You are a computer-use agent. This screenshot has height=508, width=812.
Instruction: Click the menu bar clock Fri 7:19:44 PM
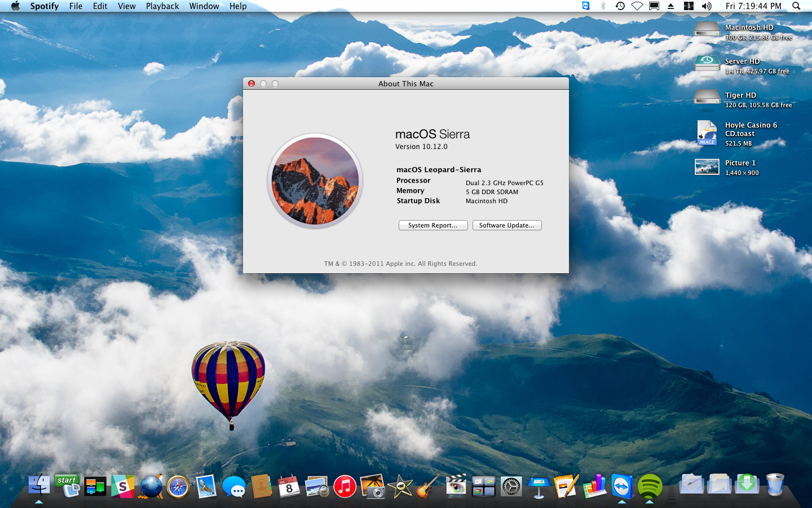click(753, 6)
